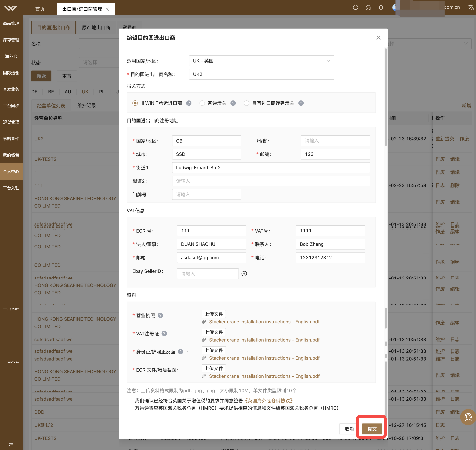The height and width of the screenshot is (450, 476).
Task: Show help for 普通清关
Action: (x=233, y=103)
